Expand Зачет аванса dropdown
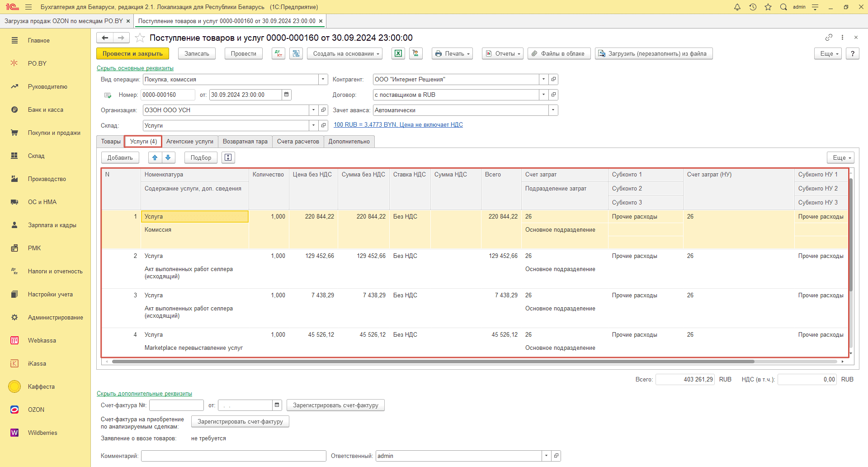868x467 pixels. coord(553,110)
